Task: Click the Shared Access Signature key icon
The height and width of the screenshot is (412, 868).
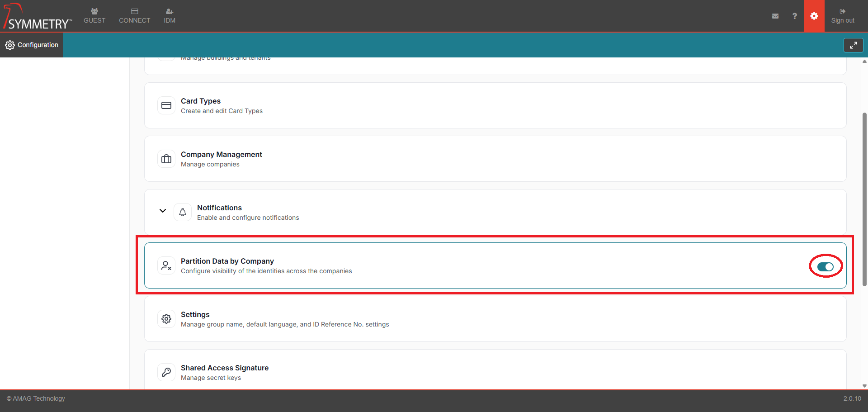Action: click(166, 372)
